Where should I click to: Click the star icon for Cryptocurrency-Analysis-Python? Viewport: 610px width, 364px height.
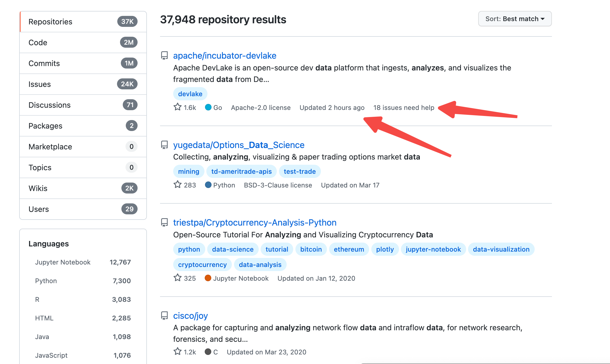coord(178,278)
